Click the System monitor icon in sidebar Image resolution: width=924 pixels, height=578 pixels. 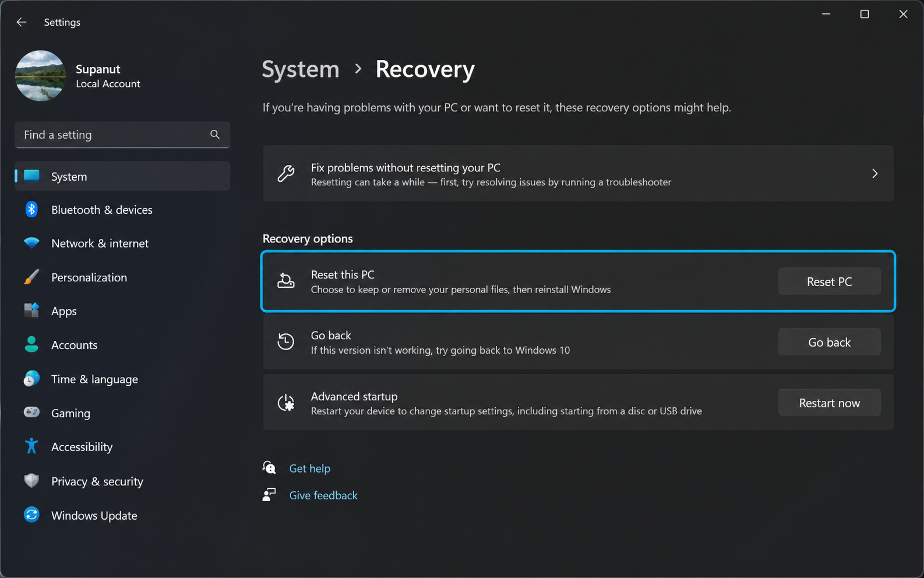click(x=31, y=176)
